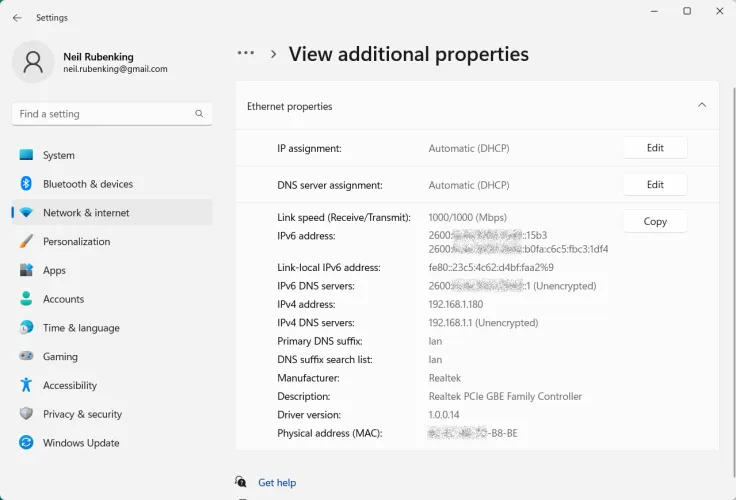Click the Windows Update icon

[26, 443]
